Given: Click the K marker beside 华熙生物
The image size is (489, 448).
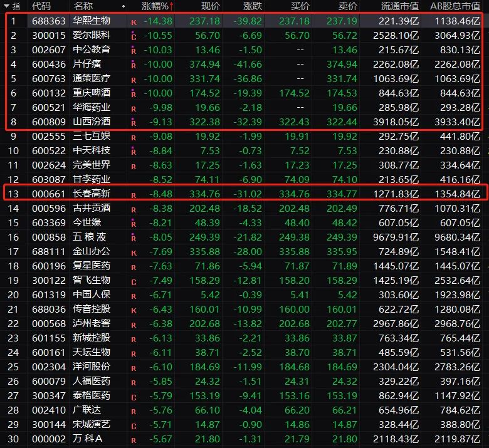Looking at the screenshot, I should coord(134,23).
